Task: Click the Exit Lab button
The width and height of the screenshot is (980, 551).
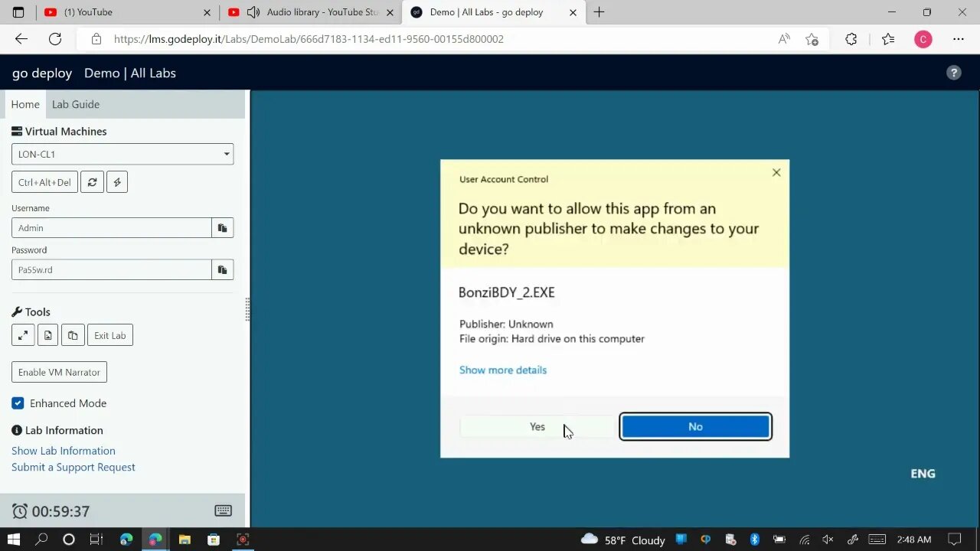Action: pos(110,335)
